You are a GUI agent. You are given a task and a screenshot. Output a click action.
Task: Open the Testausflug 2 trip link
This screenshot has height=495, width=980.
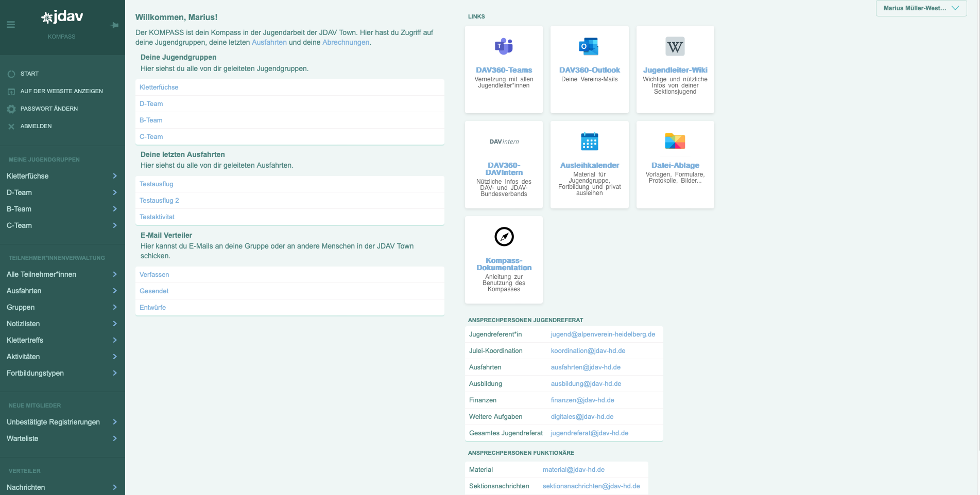(x=159, y=201)
